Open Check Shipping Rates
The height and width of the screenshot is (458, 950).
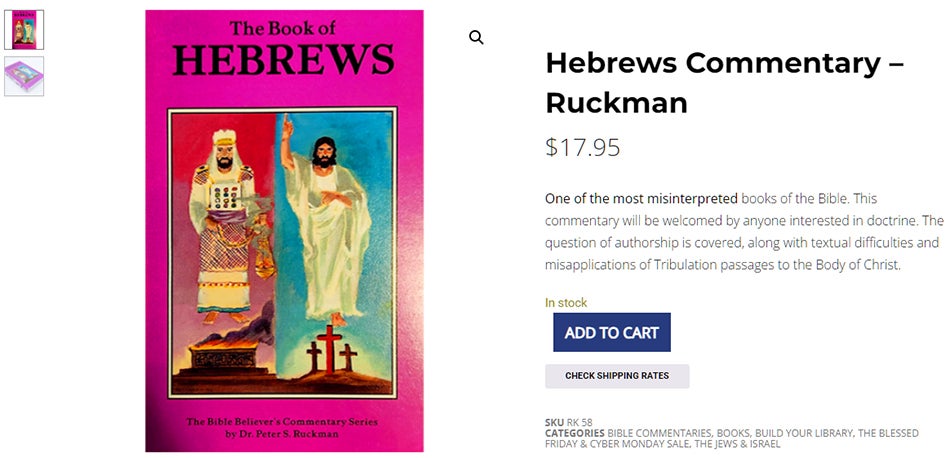coord(617,376)
